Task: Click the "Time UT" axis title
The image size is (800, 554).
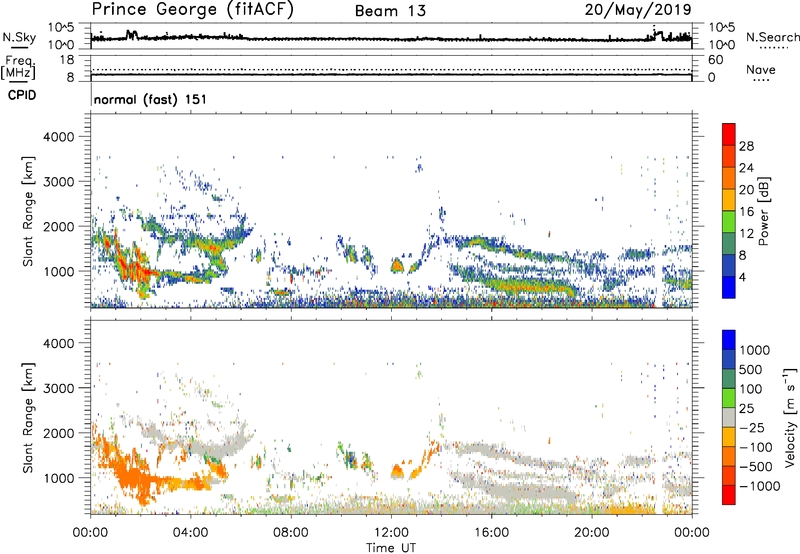Action: pyautogui.click(x=391, y=548)
